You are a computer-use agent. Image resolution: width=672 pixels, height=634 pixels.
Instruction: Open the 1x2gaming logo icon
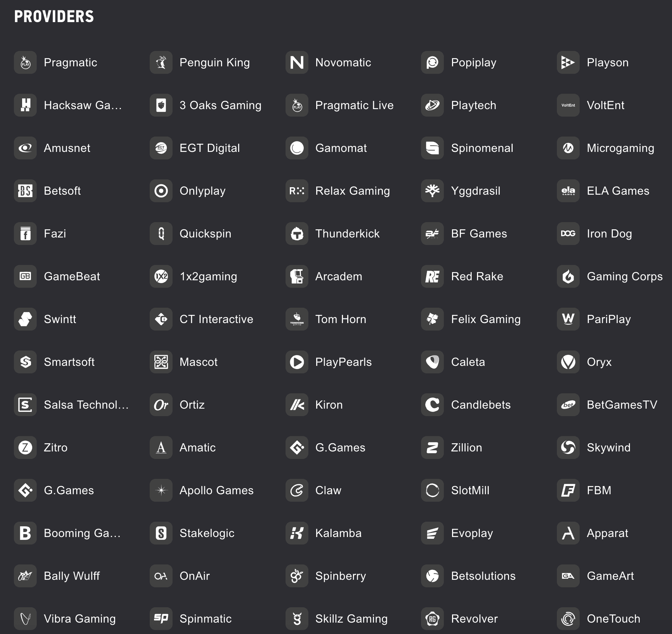pos(161,276)
